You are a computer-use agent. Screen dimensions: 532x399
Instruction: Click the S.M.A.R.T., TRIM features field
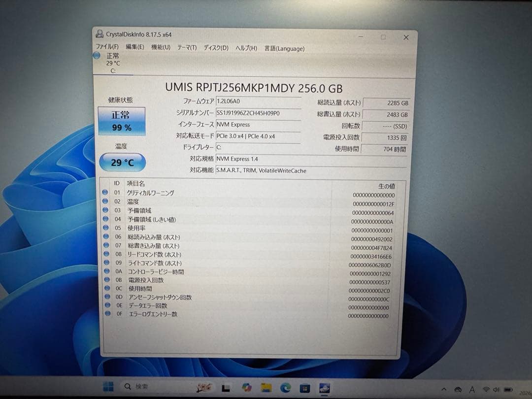(311, 170)
